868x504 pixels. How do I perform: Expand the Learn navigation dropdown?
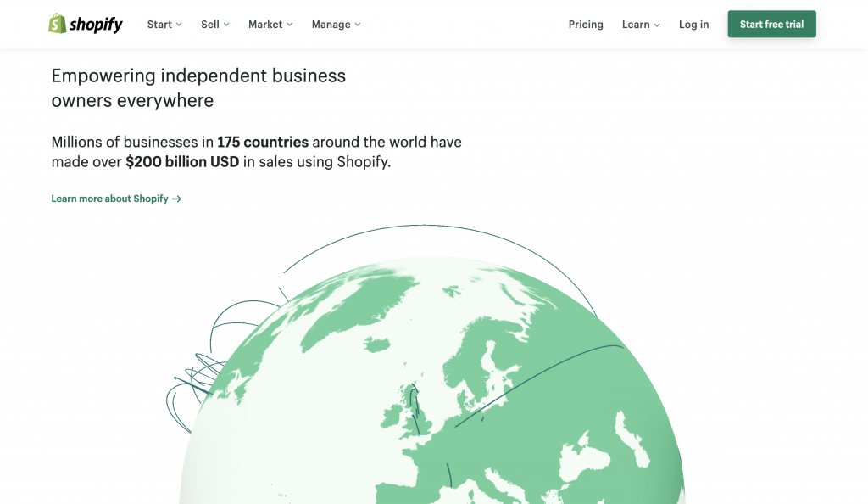tap(634, 25)
